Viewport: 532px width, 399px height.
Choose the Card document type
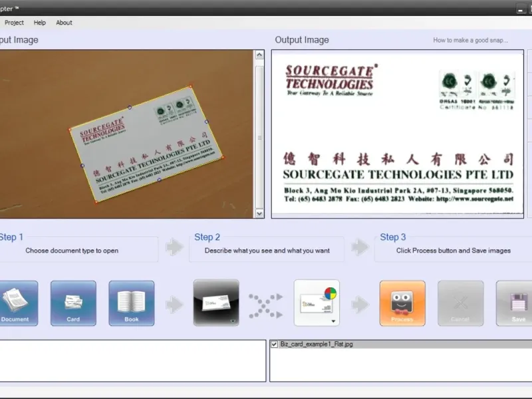[73, 303]
